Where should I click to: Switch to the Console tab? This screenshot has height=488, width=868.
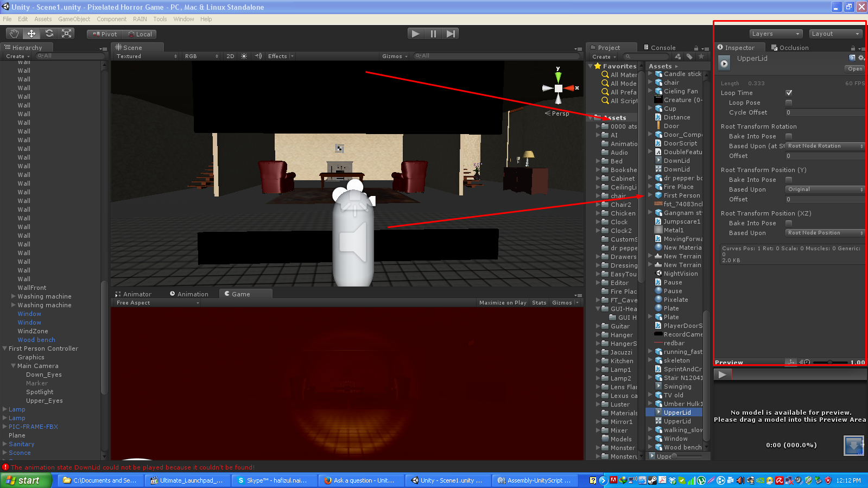tap(659, 48)
